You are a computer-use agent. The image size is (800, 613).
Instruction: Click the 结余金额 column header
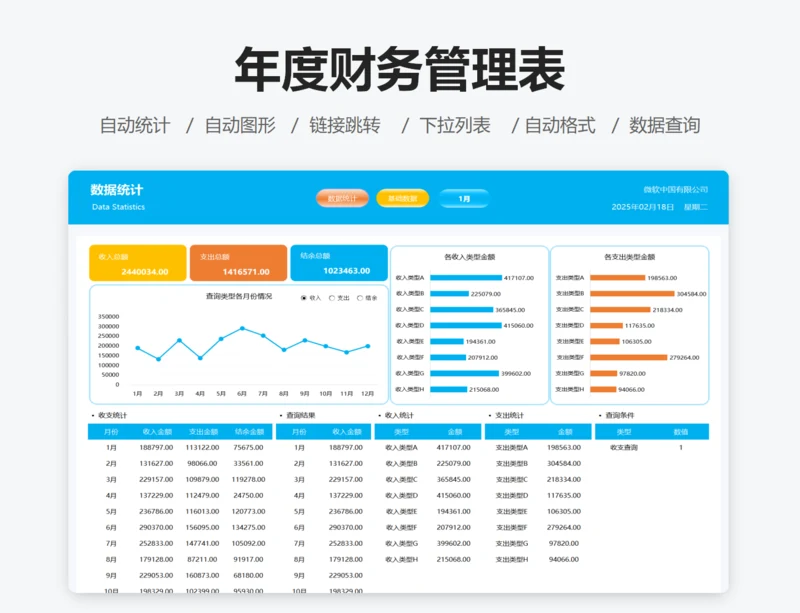coord(249,432)
